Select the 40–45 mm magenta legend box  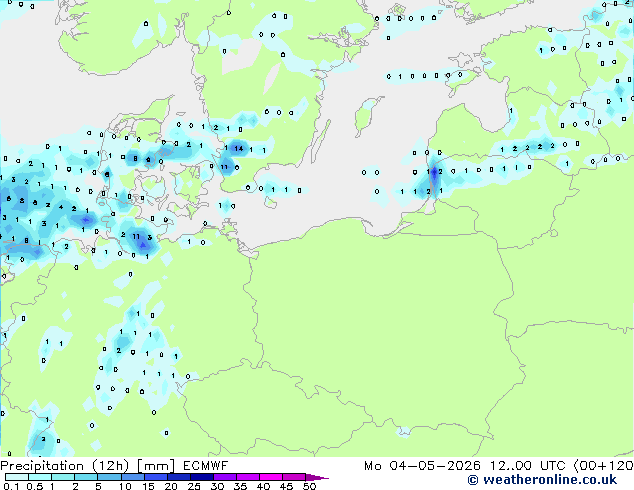(x=271, y=477)
